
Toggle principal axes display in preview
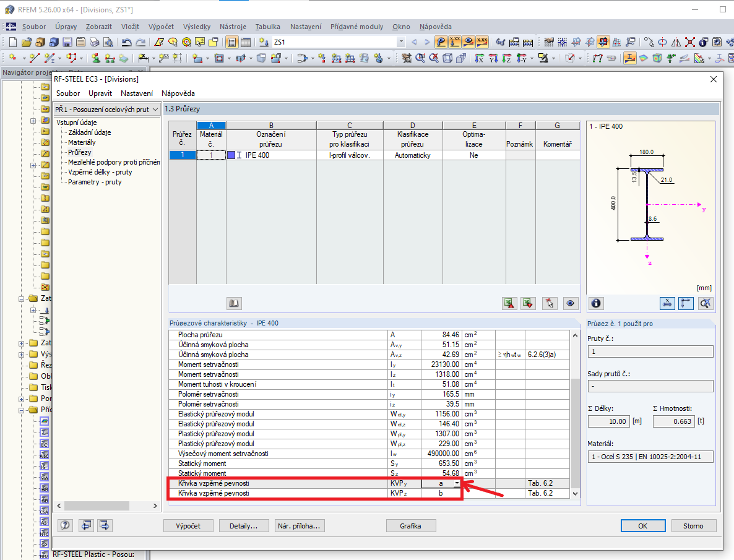tap(686, 303)
